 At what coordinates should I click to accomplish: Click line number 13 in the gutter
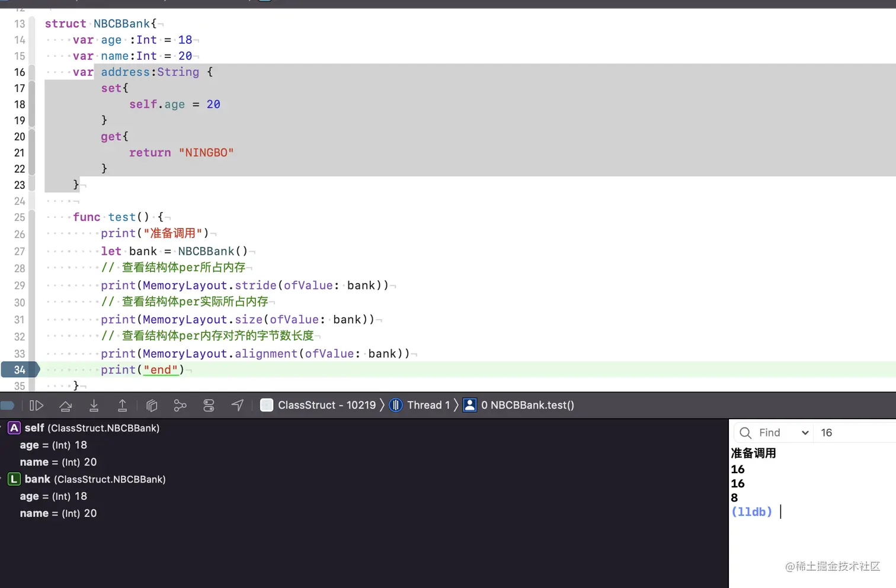click(x=20, y=24)
